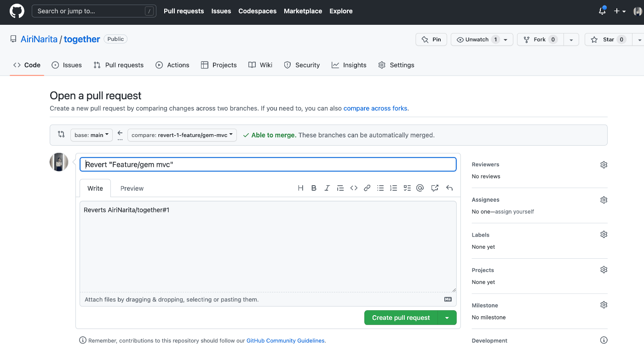This screenshot has width=644, height=346.
Task: Insert a saved reply
Action: (449, 188)
